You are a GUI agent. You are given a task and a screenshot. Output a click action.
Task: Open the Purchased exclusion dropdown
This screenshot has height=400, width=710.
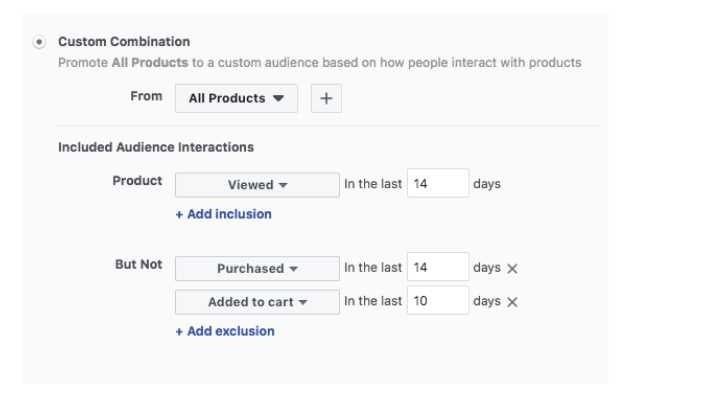257,268
